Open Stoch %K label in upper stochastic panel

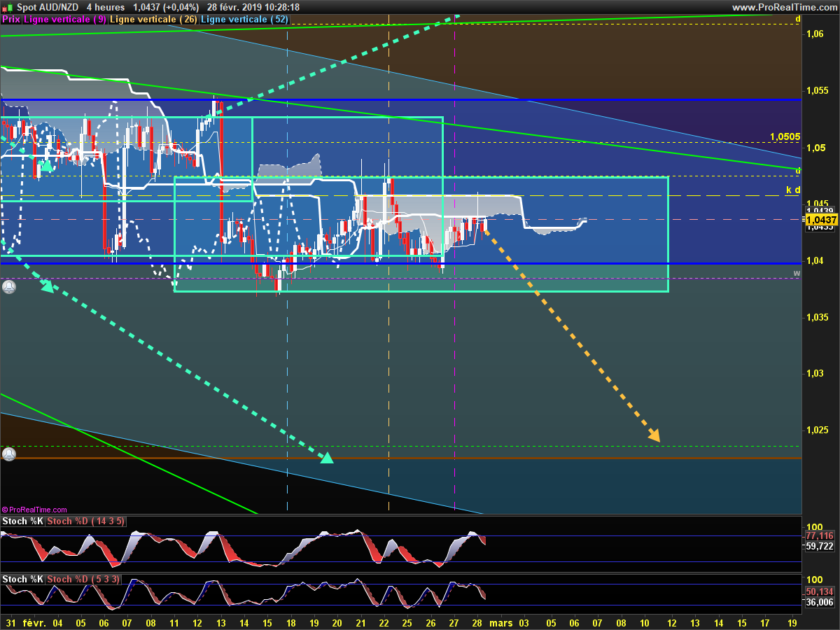(x=22, y=521)
